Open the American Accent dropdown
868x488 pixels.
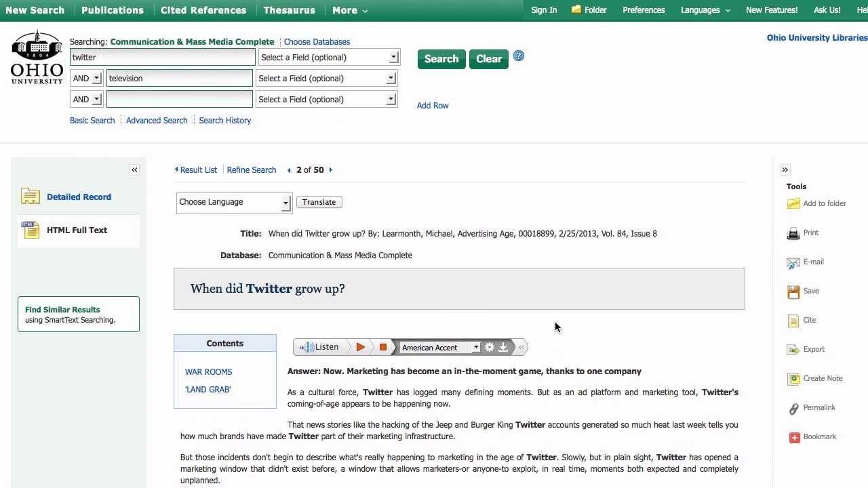pos(440,348)
